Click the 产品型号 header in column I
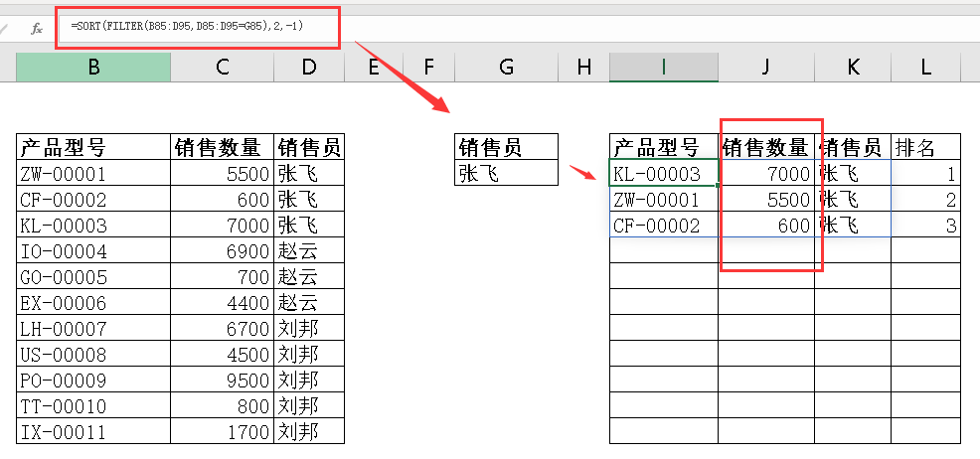 (664, 147)
